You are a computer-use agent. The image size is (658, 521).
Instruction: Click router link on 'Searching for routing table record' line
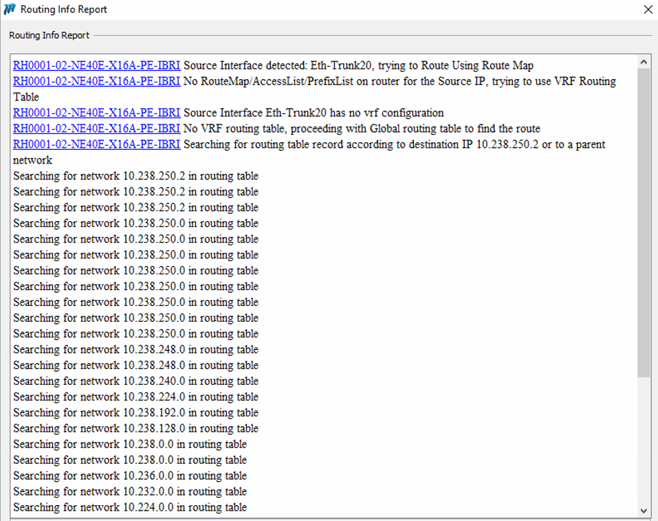click(96, 145)
